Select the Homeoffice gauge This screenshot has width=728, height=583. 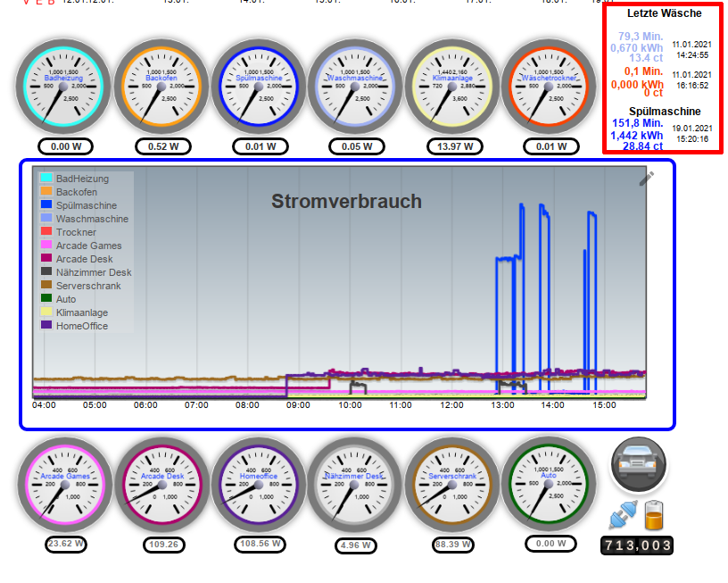click(259, 485)
